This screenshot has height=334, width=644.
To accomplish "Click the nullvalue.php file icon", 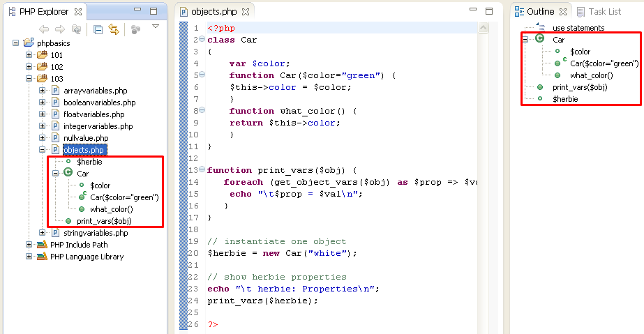I will pyautogui.click(x=55, y=138).
